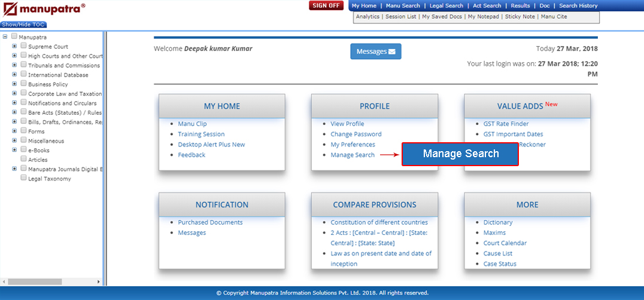Image resolution: width=644 pixels, height=300 pixels.
Task: Expand the High Courts tree node
Action: (14, 56)
